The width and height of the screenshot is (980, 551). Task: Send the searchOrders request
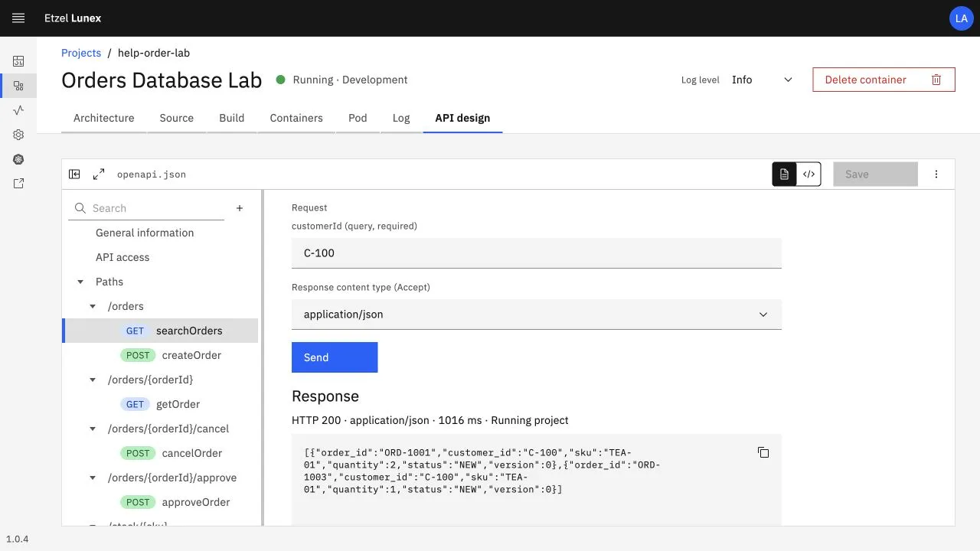point(335,357)
